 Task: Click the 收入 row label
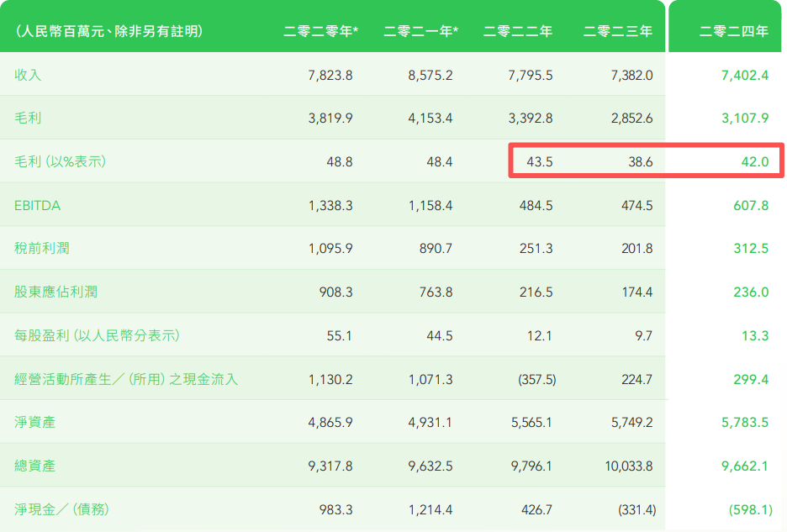pyautogui.click(x=28, y=75)
